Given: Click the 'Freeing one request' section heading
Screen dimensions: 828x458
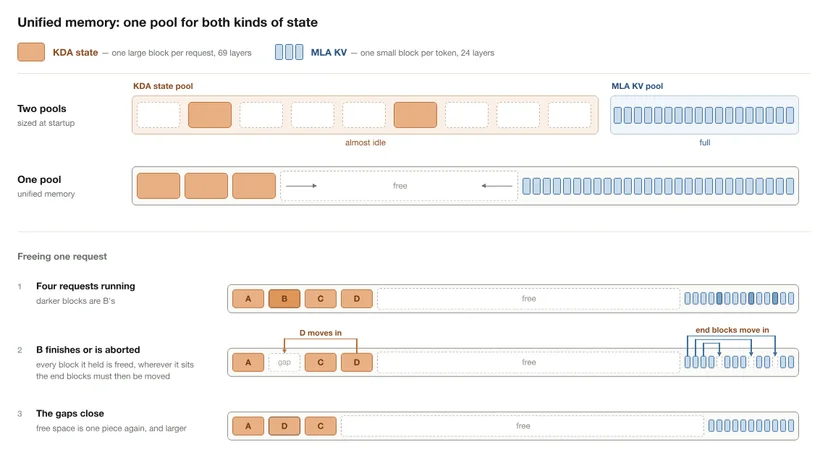Looking at the screenshot, I should [x=62, y=256].
